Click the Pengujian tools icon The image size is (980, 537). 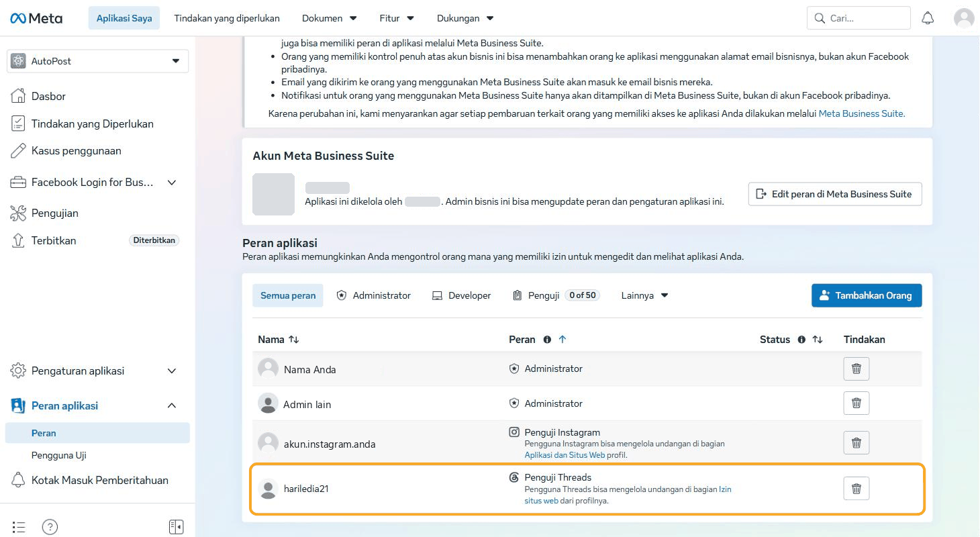coord(19,213)
